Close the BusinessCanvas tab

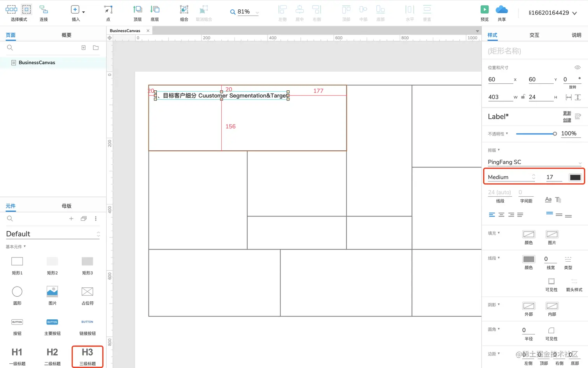[x=148, y=31]
